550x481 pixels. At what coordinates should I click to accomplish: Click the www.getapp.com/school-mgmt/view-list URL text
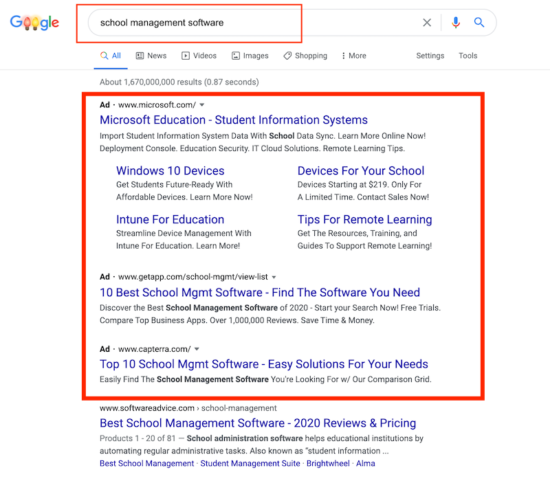point(193,277)
